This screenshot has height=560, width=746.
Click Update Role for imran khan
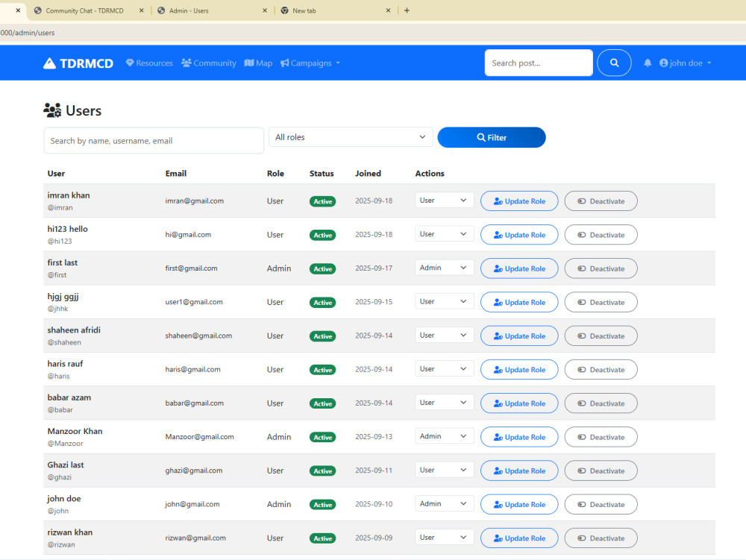519,201
